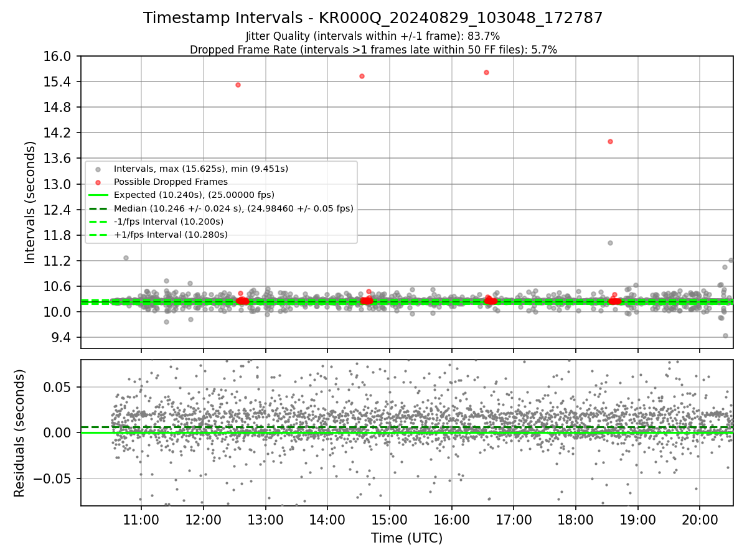Click the gray outlier point near 11.6 seconds
747x560 pixels.
tap(610, 243)
